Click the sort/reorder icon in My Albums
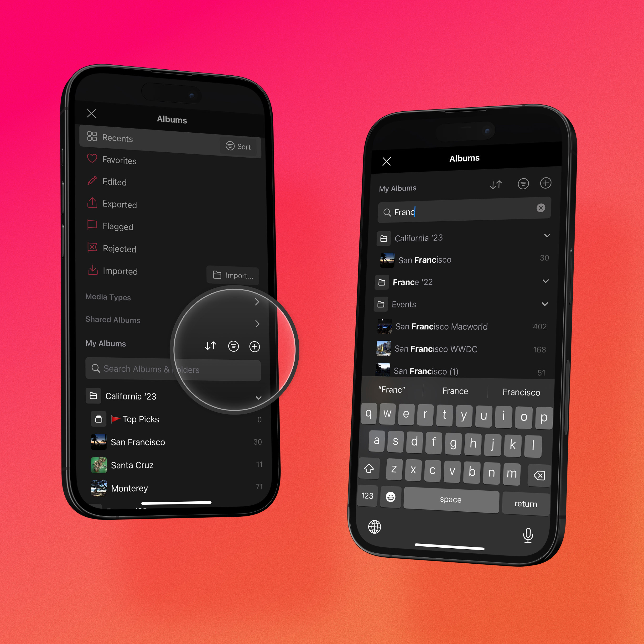644x644 pixels. [211, 346]
